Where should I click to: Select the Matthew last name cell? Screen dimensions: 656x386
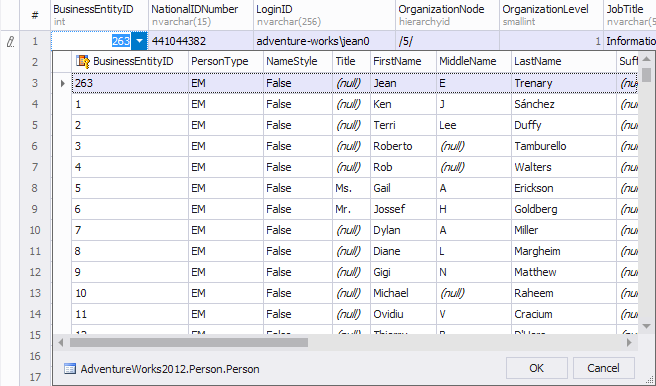(564, 272)
